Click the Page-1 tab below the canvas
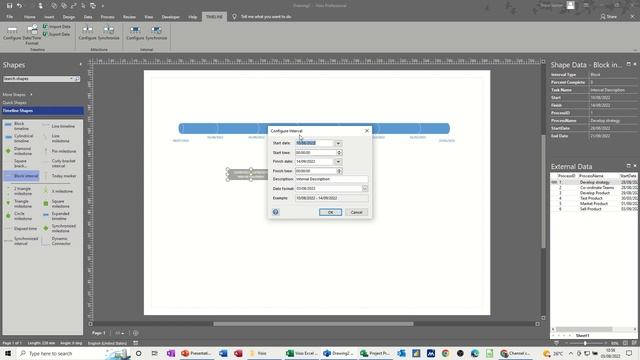 [x=98, y=333]
